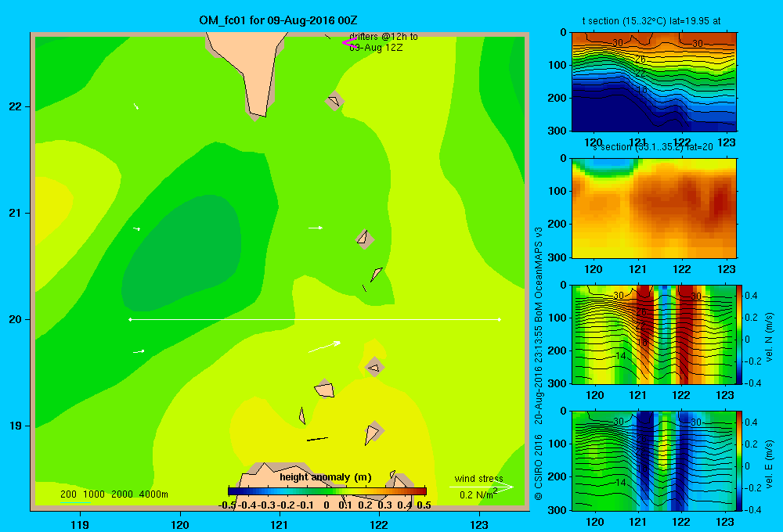Screen dimensions: 783x532
Task: Click longitude label 123 on the main map's x-axis
Action: (479, 524)
